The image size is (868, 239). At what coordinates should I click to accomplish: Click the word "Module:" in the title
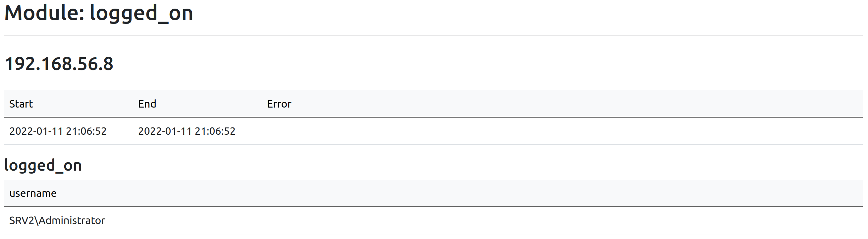pos(44,13)
